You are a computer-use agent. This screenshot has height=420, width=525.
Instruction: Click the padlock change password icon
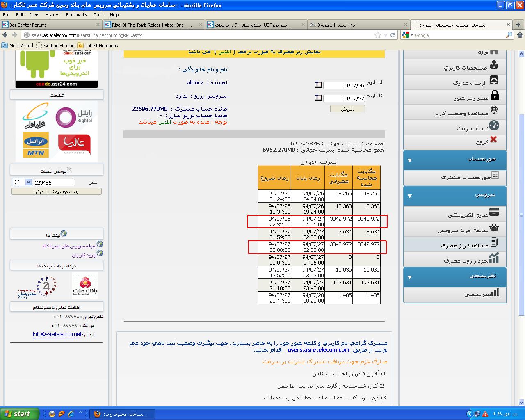[x=495, y=96]
